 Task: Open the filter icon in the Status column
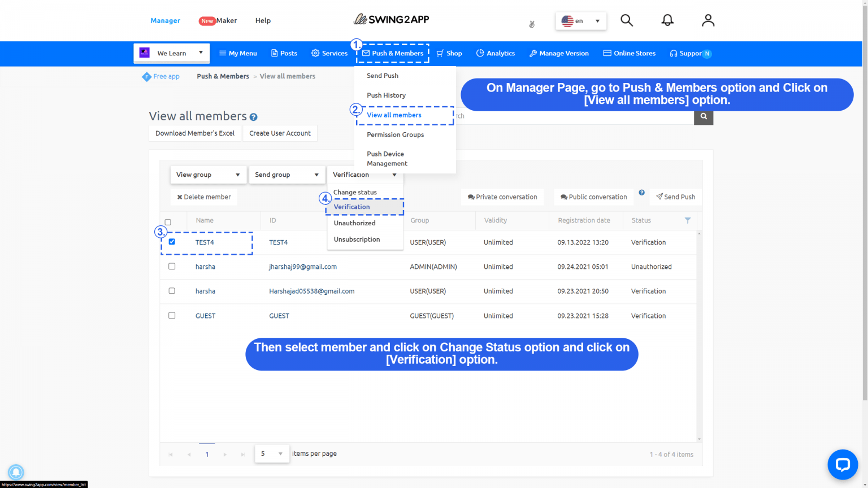coord(688,221)
